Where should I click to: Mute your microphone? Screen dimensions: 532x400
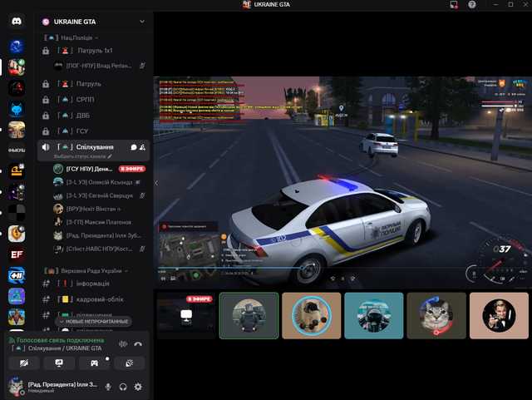click(108, 387)
